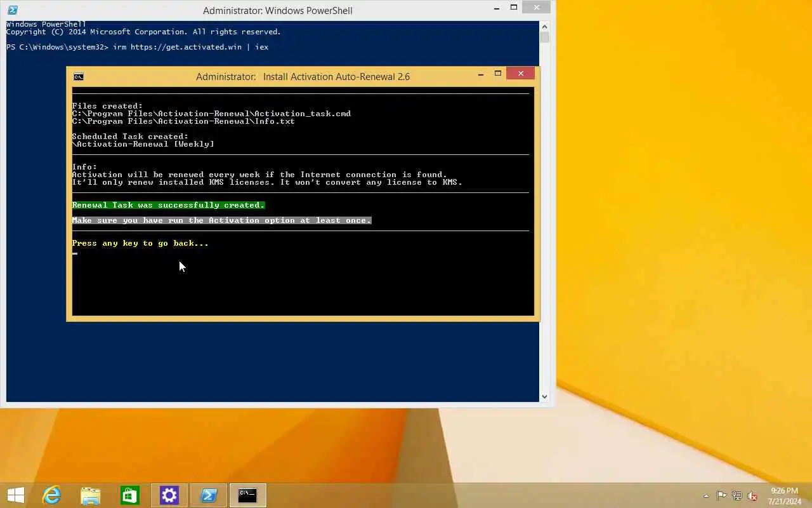Click the 'irm https://get.activated.win | iex' command

(x=190, y=47)
